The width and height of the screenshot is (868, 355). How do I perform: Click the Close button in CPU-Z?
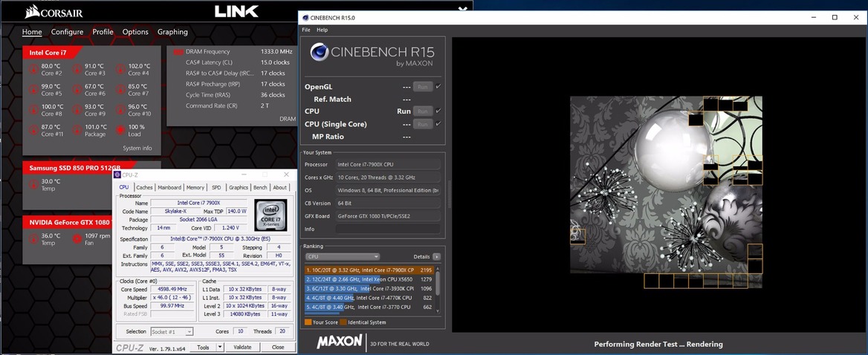(x=278, y=348)
